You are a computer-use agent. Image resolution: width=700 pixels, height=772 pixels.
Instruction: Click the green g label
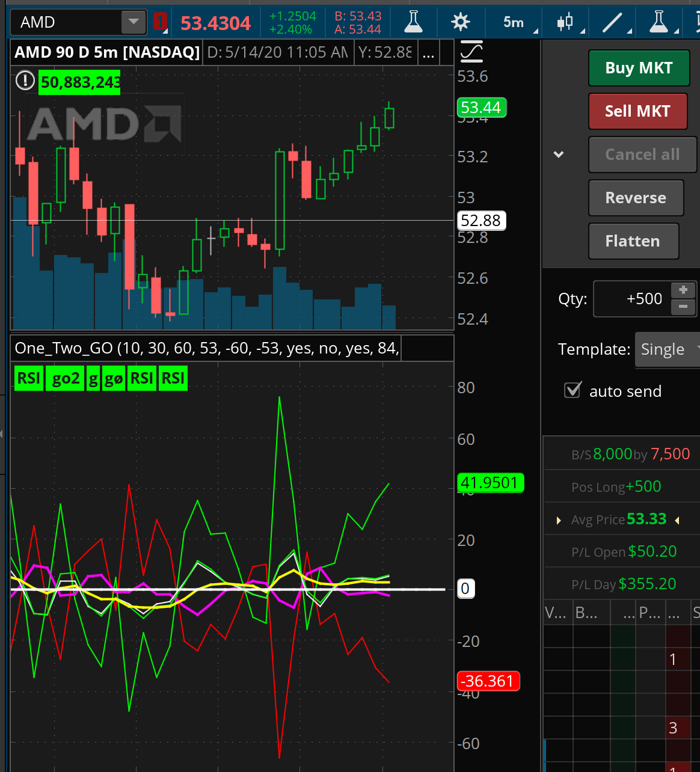93,378
